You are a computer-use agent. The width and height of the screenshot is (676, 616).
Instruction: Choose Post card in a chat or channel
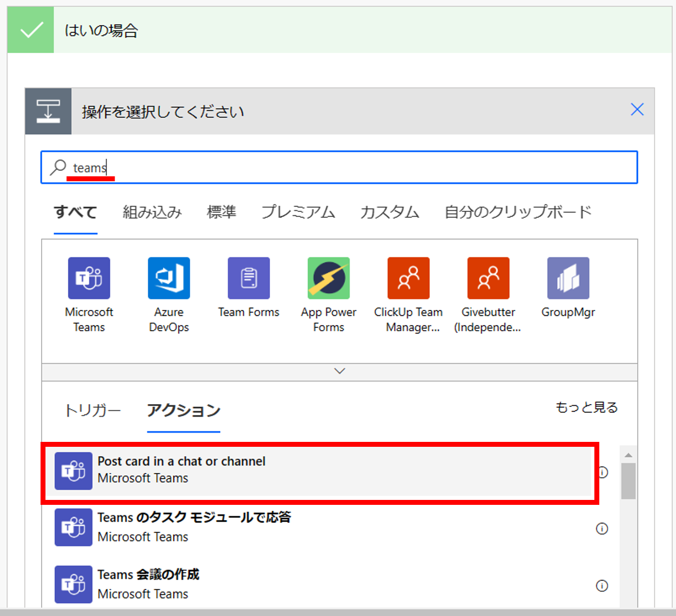(x=320, y=471)
